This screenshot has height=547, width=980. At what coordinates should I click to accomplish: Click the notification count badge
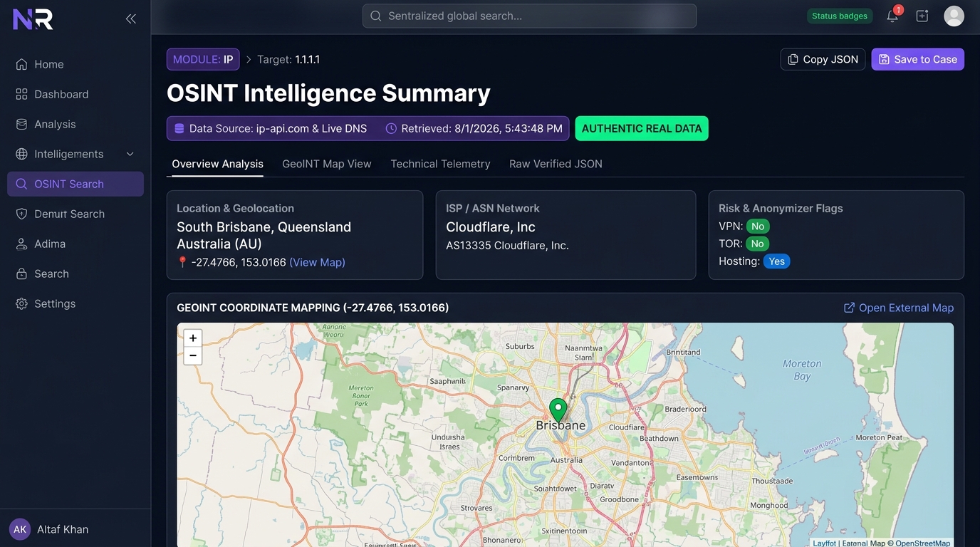(x=898, y=10)
